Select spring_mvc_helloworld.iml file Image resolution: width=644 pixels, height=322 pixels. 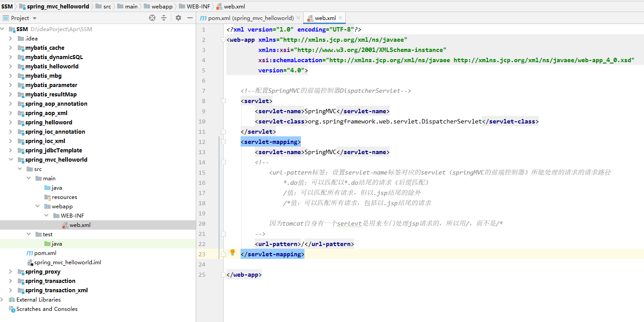click(67, 262)
